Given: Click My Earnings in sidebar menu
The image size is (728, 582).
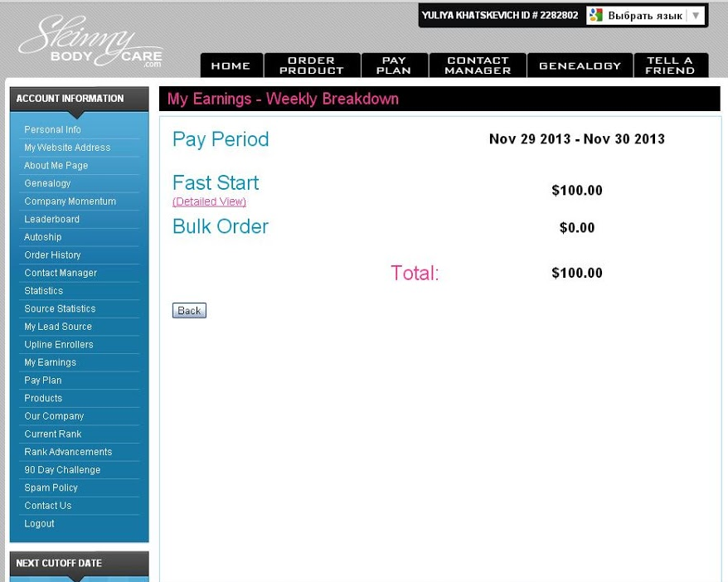Looking at the screenshot, I should 50,362.
